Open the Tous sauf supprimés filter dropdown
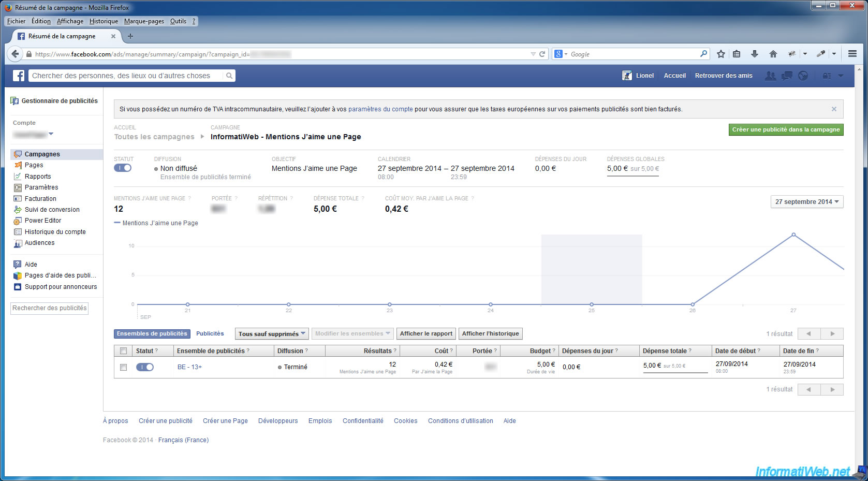The height and width of the screenshot is (481, 868). [x=272, y=334]
